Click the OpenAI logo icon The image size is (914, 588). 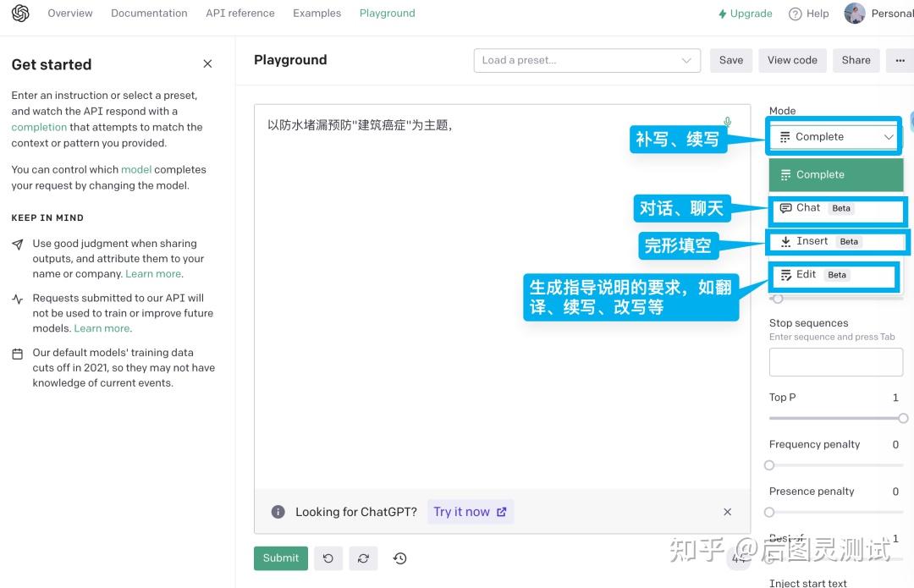click(x=20, y=13)
